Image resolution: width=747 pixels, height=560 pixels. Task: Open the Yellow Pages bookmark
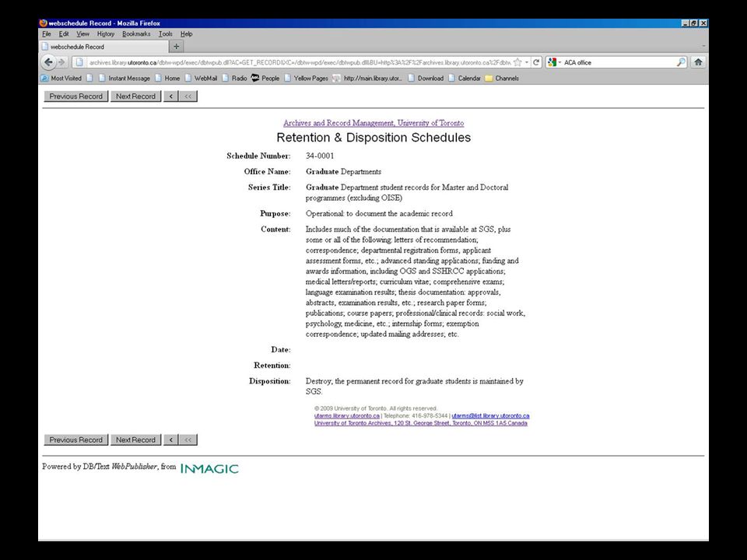coord(306,78)
